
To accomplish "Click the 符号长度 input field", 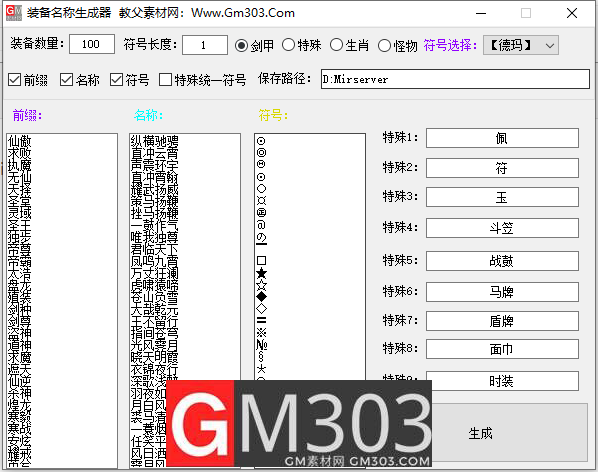I will coord(205,45).
